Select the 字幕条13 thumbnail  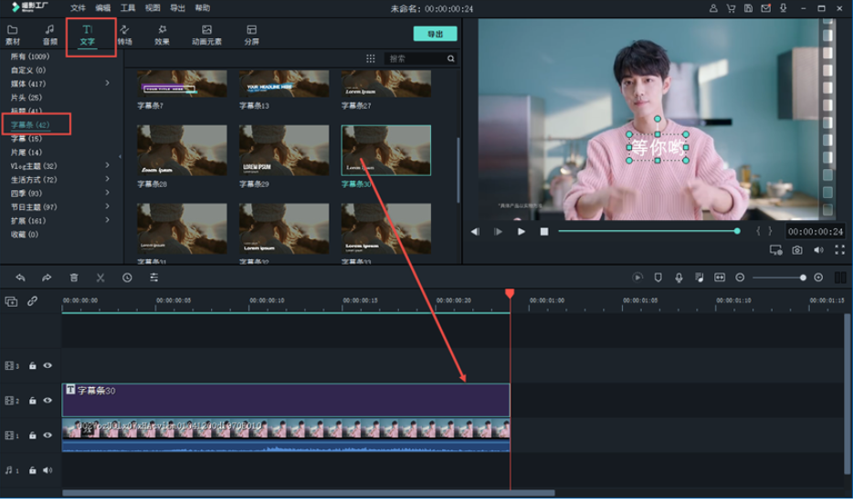[x=284, y=84]
